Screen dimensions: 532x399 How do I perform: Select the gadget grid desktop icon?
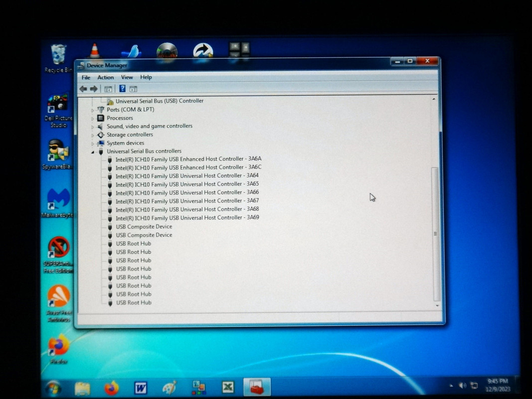[x=239, y=50]
